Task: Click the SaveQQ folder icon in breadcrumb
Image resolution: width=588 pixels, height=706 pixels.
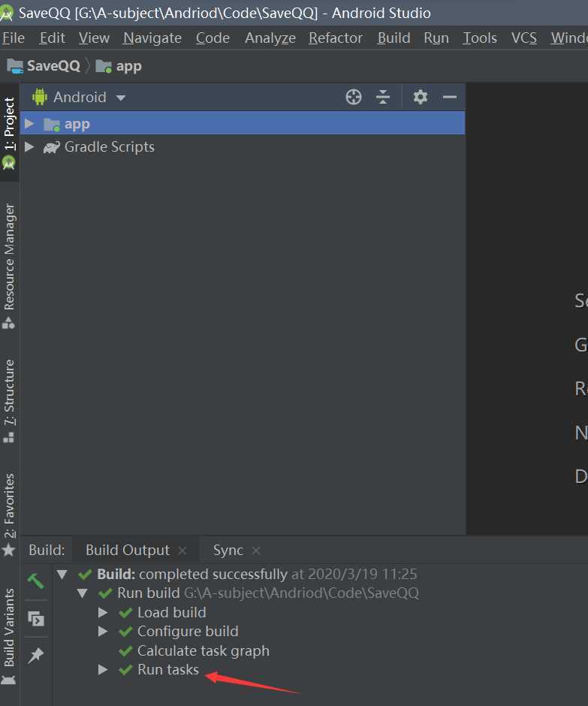Action: (x=15, y=66)
